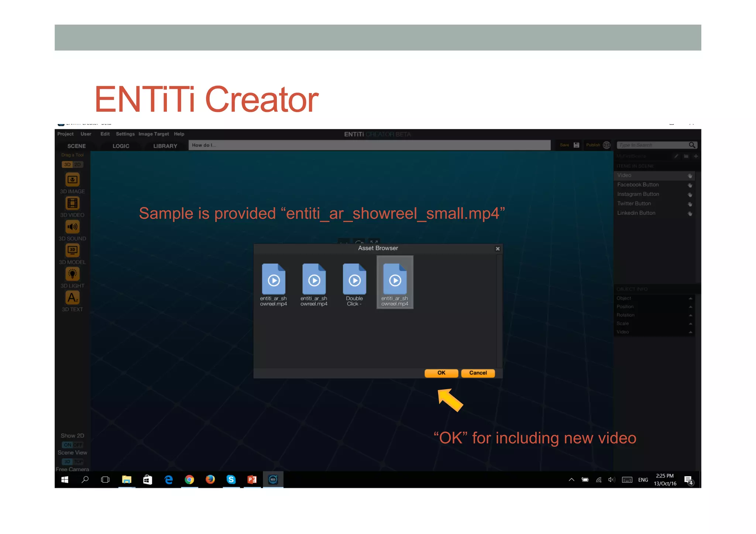Viewport: 756px width, 534px height.
Task: Click hand icon on Twitter Button row
Action: click(690, 204)
